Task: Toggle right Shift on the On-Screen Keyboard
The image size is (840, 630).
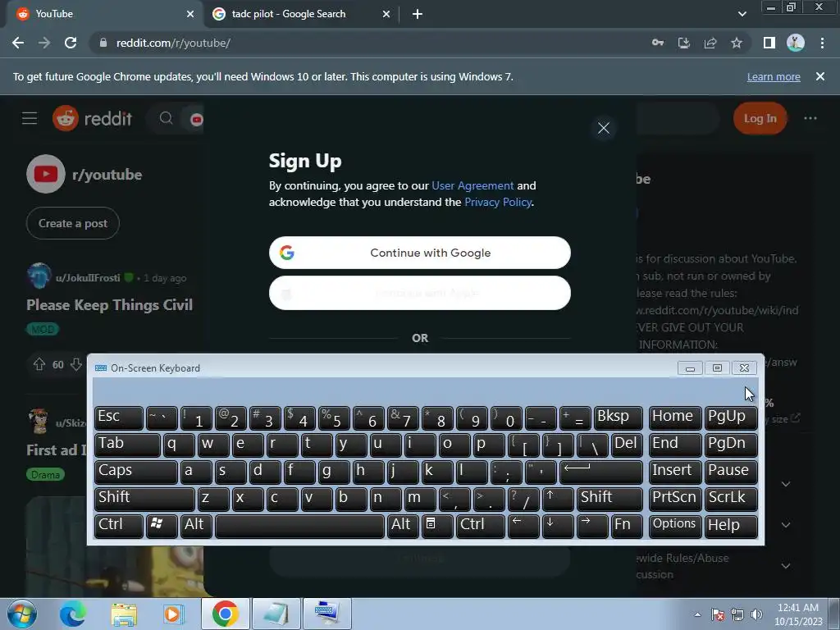Action: [609, 498]
